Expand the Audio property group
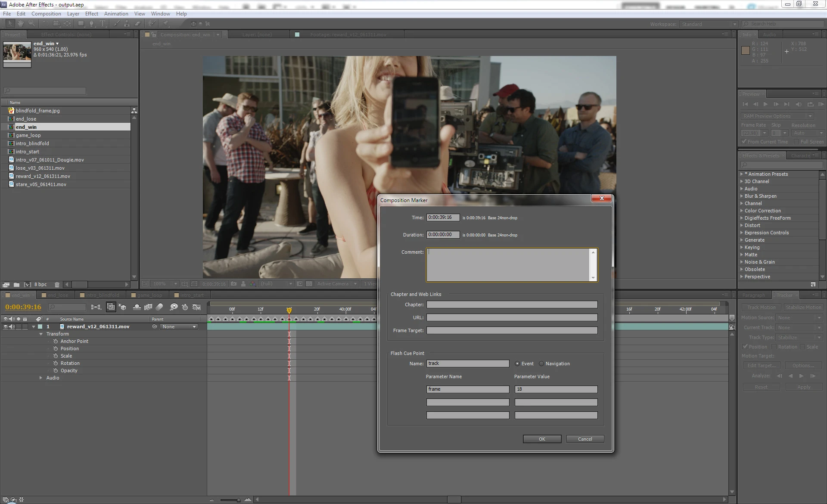 click(x=41, y=378)
